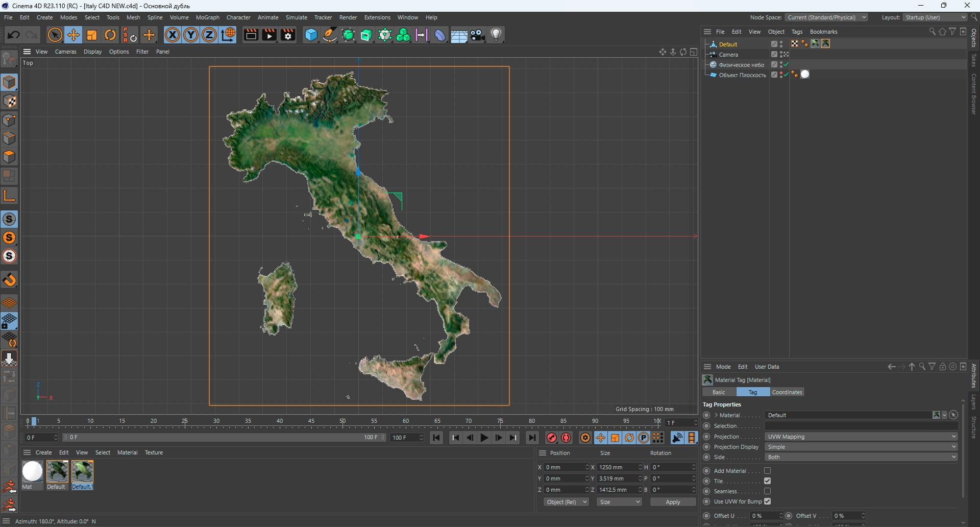Open the Side dropdown
The image size is (980, 527).
click(861, 457)
